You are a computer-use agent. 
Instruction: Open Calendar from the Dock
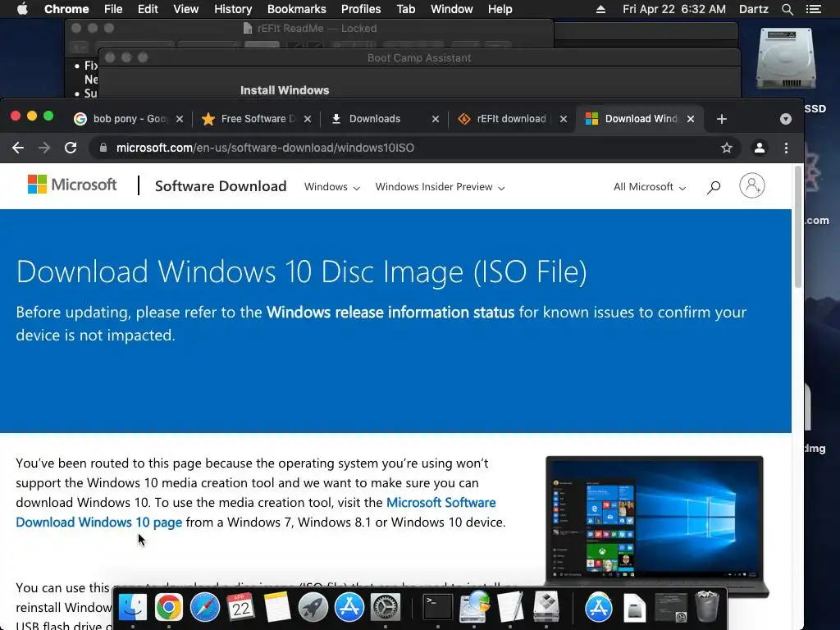tap(241, 608)
